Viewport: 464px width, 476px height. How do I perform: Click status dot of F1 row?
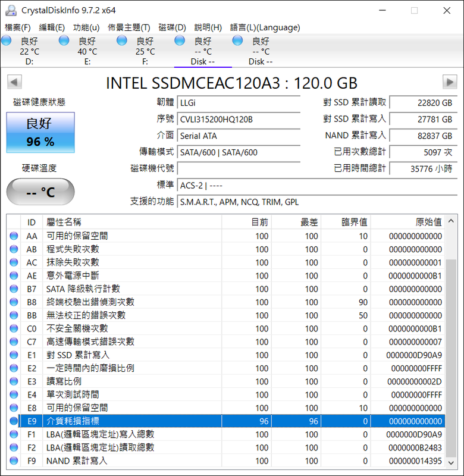pos(14,434)
